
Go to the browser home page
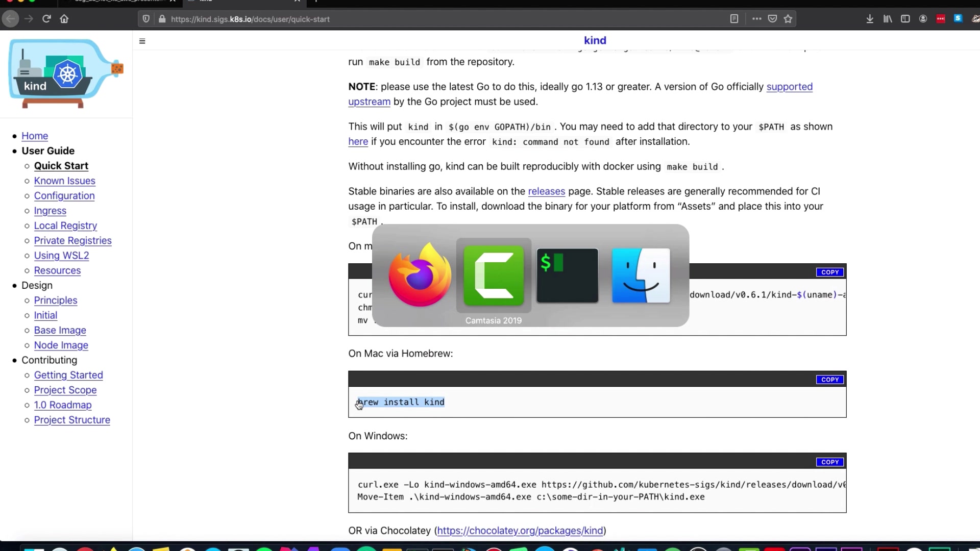(64, 19)
